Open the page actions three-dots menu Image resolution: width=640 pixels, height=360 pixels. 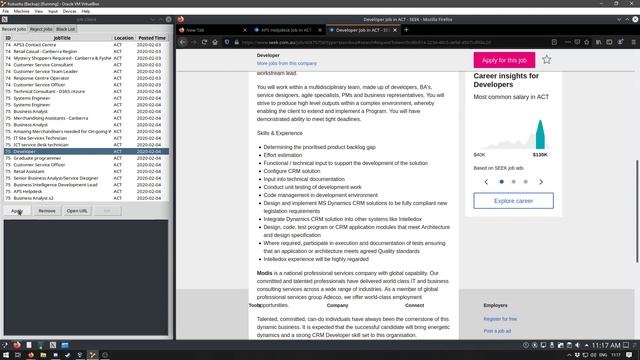(567, 42)
